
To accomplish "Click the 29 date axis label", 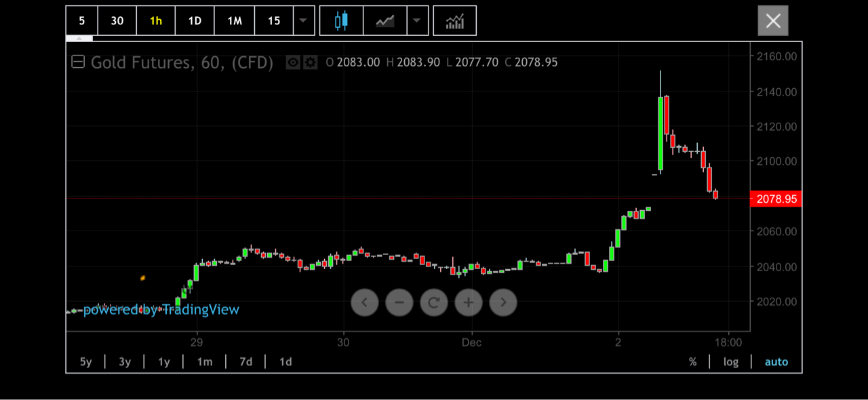I will tap(197, 342).
